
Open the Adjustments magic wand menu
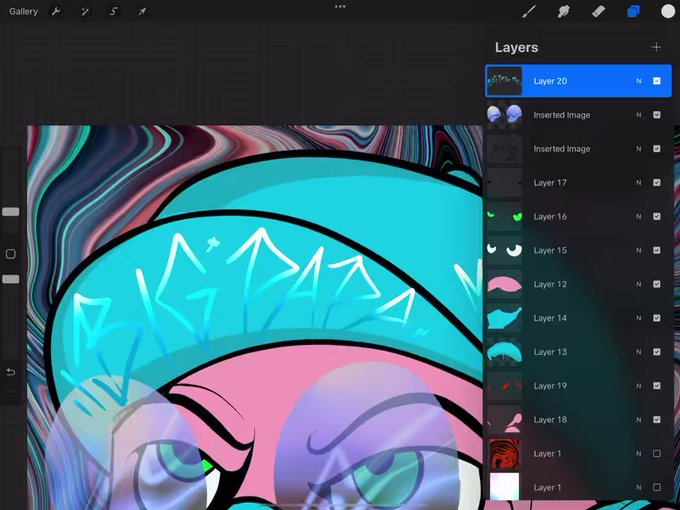click(85, 12)
